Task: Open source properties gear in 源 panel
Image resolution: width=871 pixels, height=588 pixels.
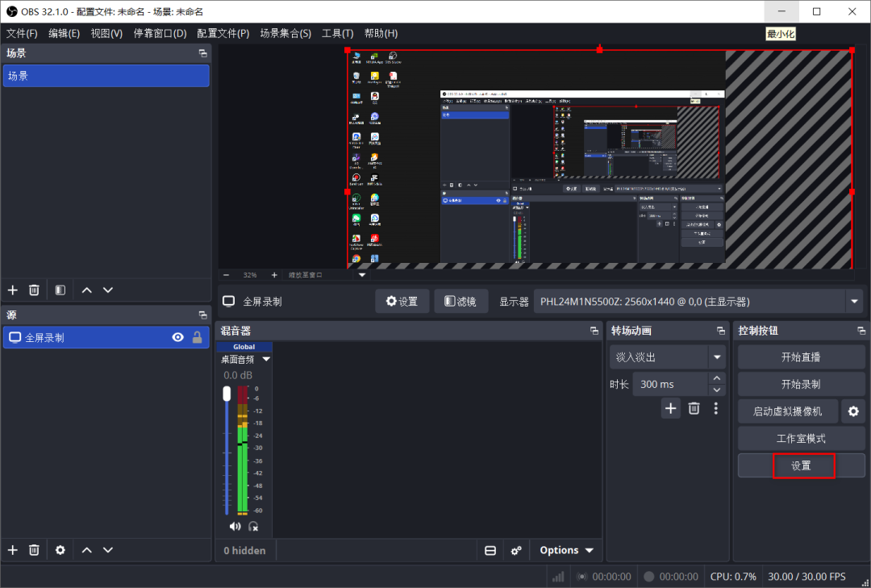Action: click(x=60, y=549)
